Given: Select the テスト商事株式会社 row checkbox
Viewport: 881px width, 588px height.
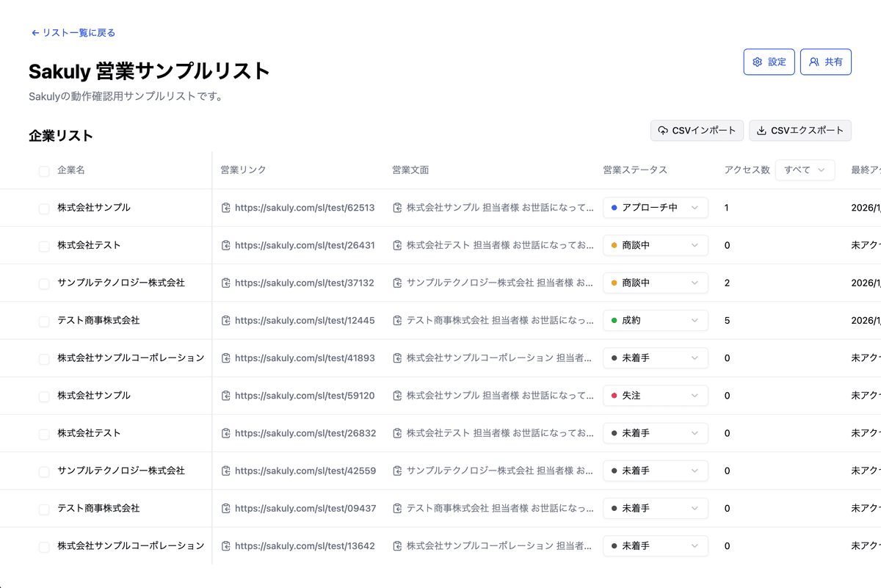Looking at the screenshot, I should point(43,320).
